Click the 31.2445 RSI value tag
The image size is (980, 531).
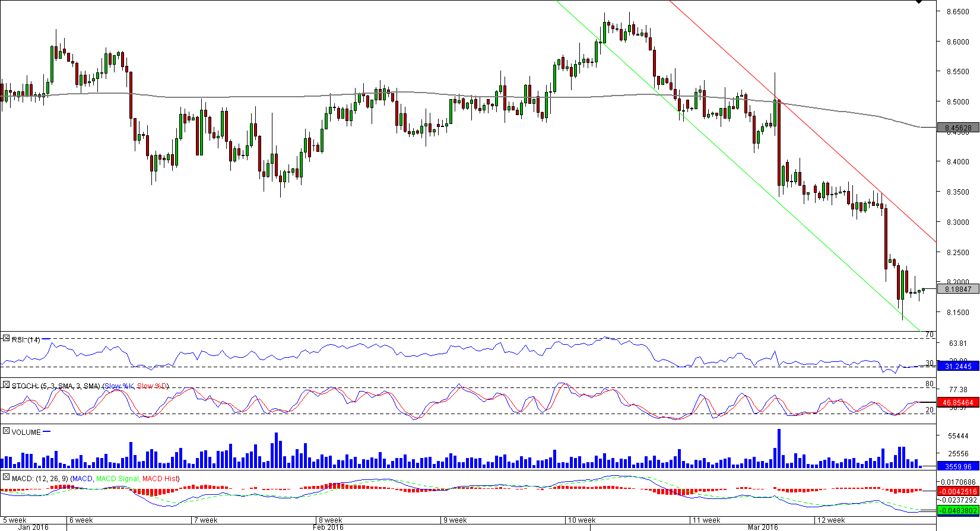pyautogui.click(x=957, y=367)
